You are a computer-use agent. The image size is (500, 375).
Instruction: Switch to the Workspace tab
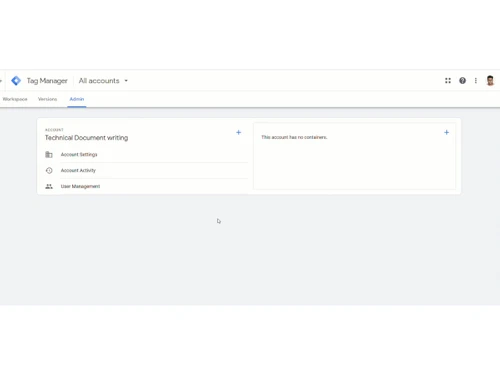click(x=15, y=99)
